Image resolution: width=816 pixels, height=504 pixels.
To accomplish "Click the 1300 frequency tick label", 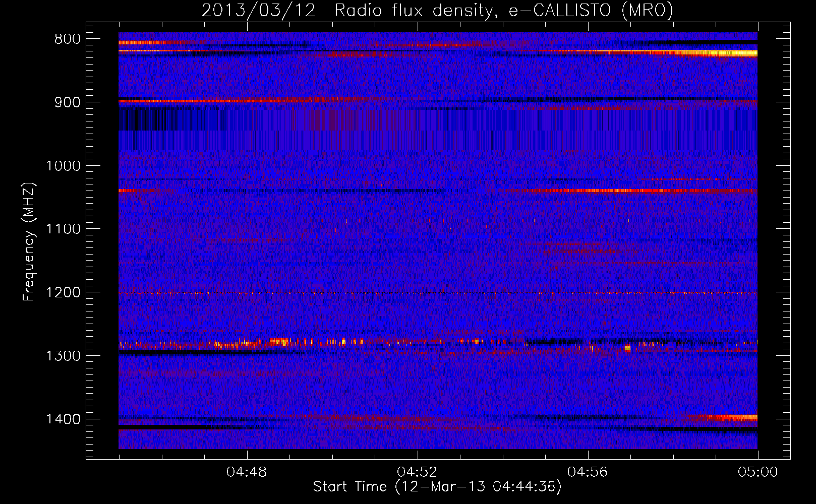I will tap(64, 356).
